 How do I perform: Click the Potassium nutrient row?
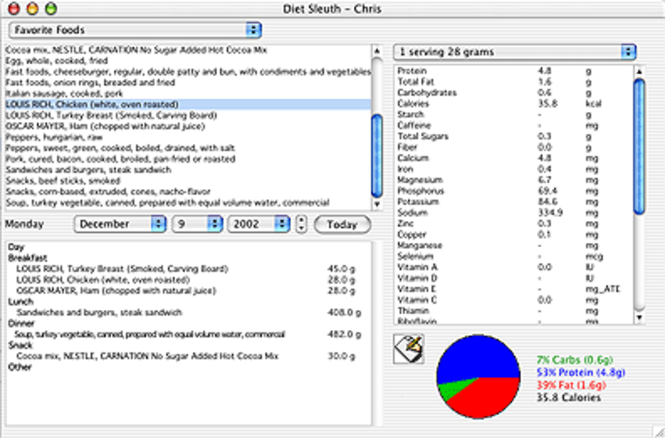[x=514, y=202]
